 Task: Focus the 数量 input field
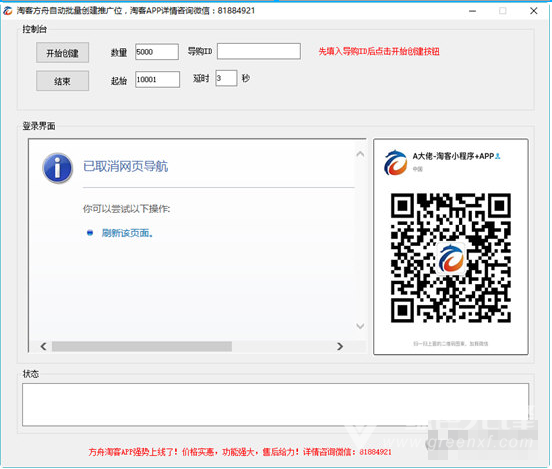click(157, 52)
